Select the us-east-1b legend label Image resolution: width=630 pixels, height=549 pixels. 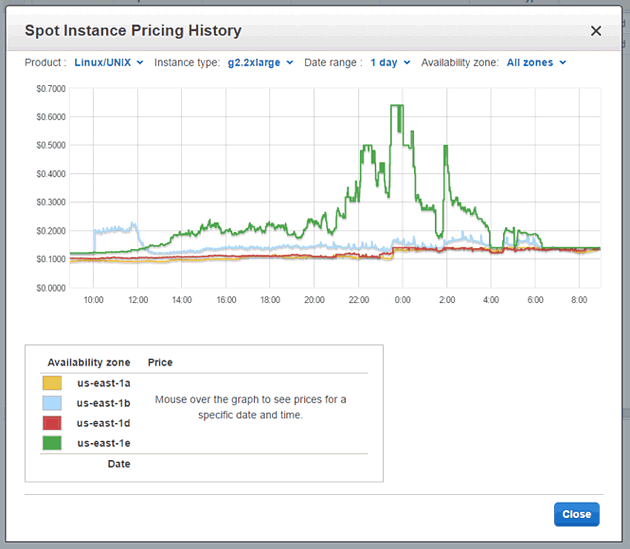[x=104, y=403]
